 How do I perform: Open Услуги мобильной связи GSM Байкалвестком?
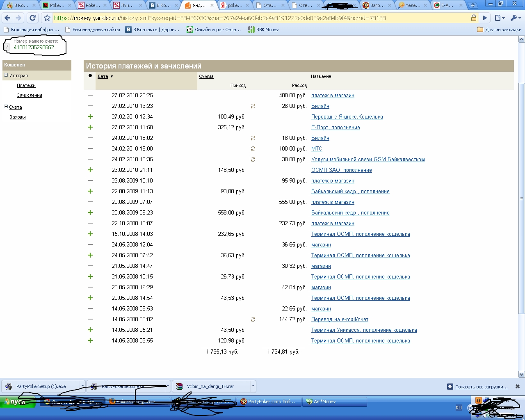click(368, 160)
